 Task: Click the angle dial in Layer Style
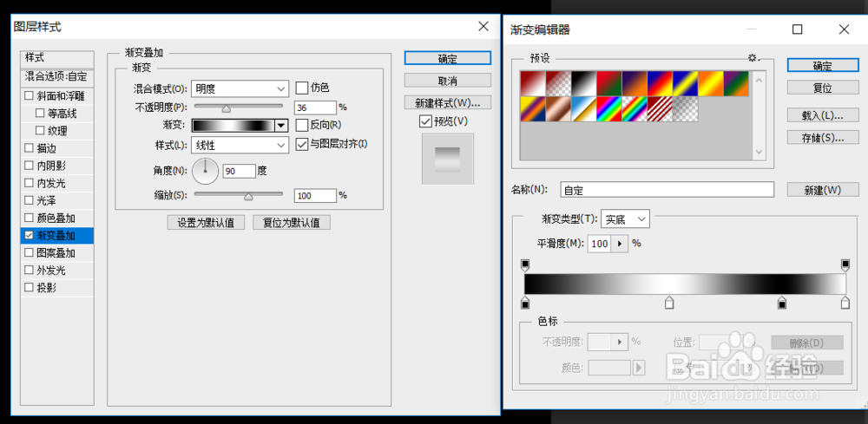[x=206, y=172]
